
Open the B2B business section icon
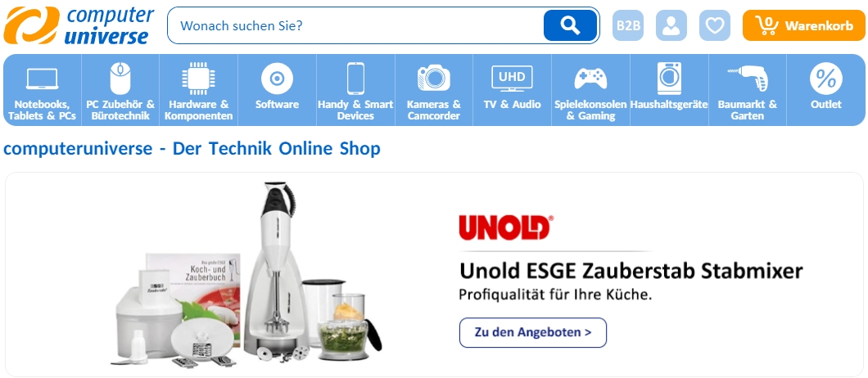628,25
